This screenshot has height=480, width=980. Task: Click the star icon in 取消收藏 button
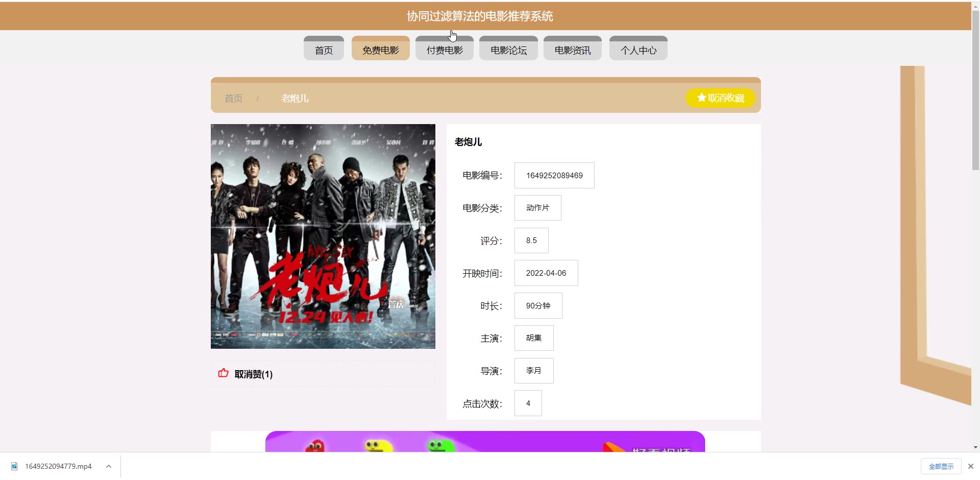point(701,98)
